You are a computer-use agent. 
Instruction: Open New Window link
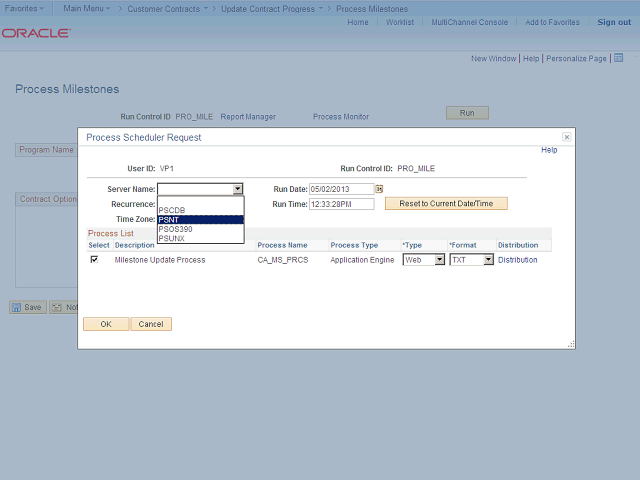click(x=493, y=58)
